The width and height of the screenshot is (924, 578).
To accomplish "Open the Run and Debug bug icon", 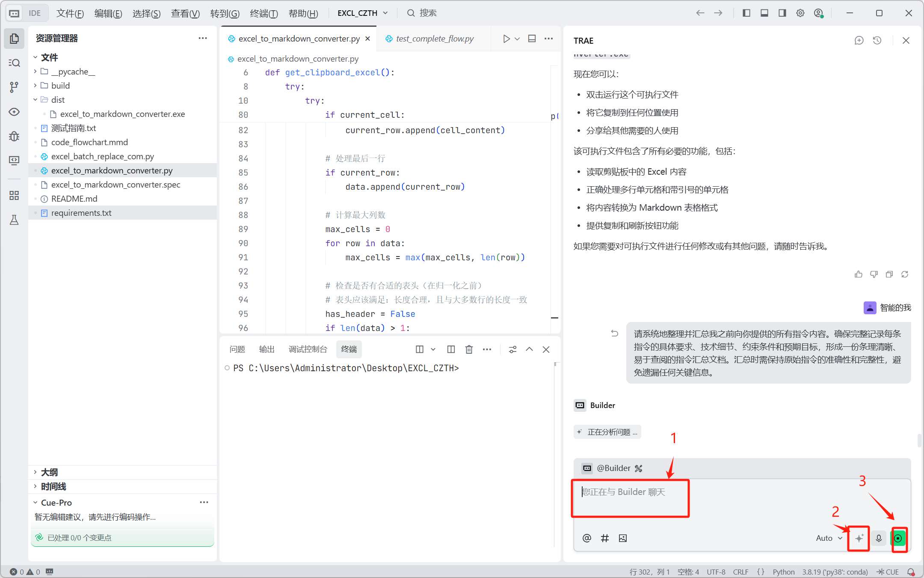I will 14,136.
